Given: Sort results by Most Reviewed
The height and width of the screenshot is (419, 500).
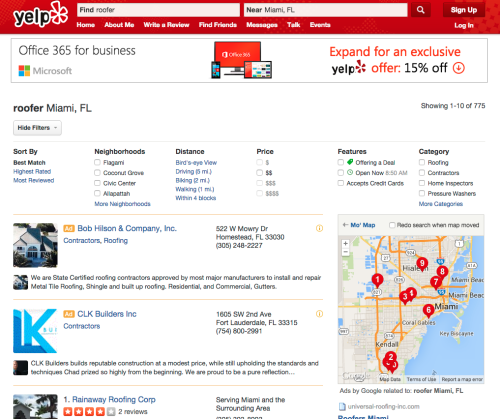Looking at the screenshot, I should click(x=34, y=180).
